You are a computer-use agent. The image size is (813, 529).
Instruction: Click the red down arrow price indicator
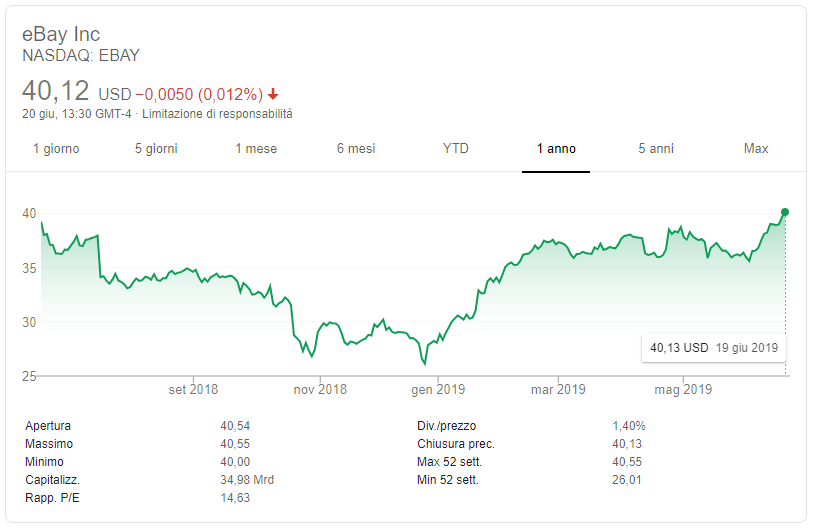click(273, 94)
